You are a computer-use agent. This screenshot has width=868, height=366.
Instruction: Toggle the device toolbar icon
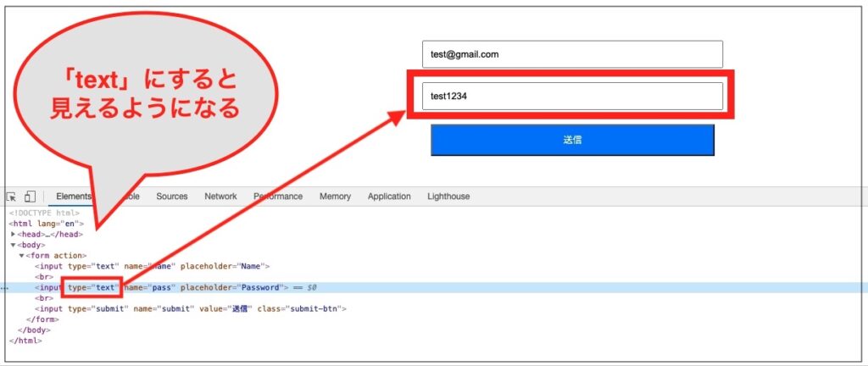(30, 197)
